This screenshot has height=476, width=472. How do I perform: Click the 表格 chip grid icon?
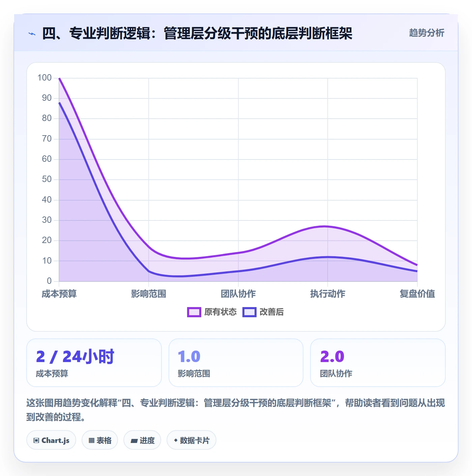(x=91, y=441)
